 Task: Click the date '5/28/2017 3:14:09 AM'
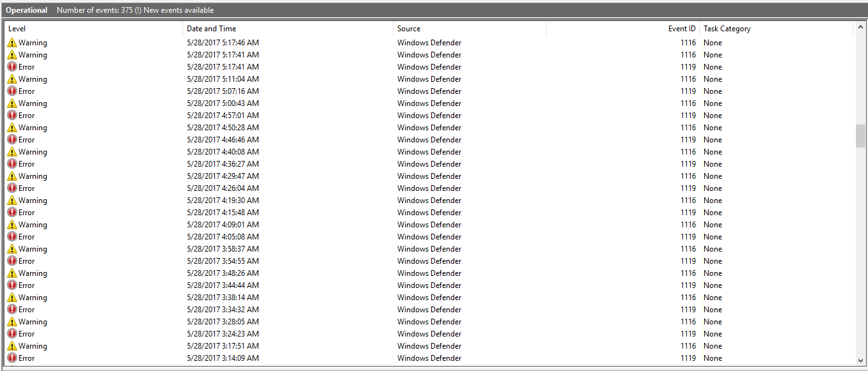(x=223, y=358)
